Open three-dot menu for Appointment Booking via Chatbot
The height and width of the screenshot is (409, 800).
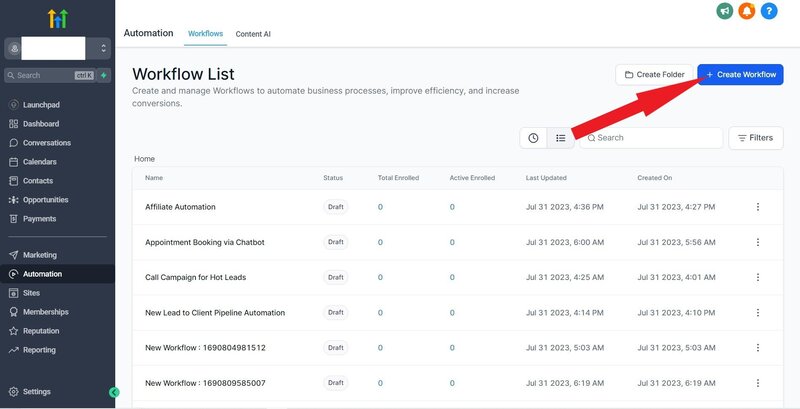click(758, 242)
